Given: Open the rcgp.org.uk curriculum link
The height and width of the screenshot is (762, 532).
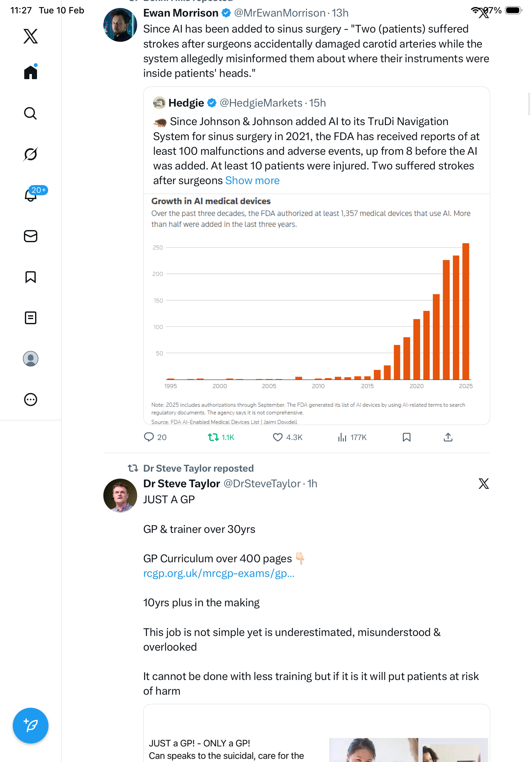Looking at the screenshot, I should tap(218, 573).
